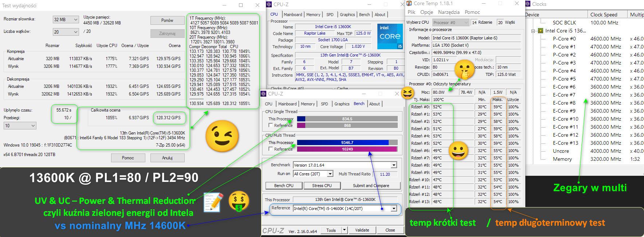This screenshot has width=644, height=237.
Task: Click the notepad with pencil icon
Action: 213,202
